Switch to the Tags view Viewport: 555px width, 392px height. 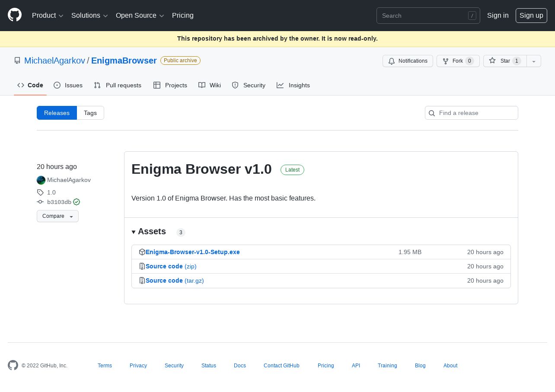coord(90,113)
